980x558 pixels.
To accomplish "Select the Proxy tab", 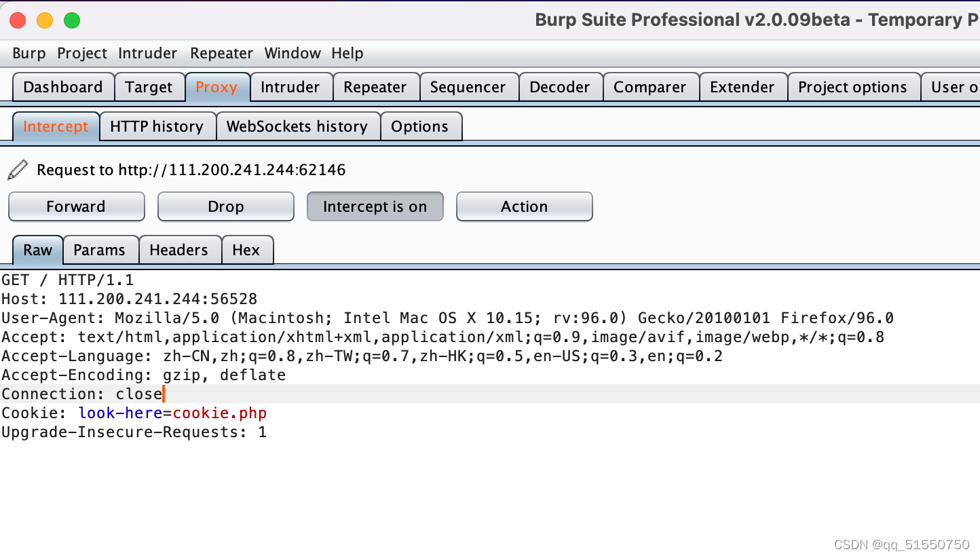I will [x=216, y=88].
